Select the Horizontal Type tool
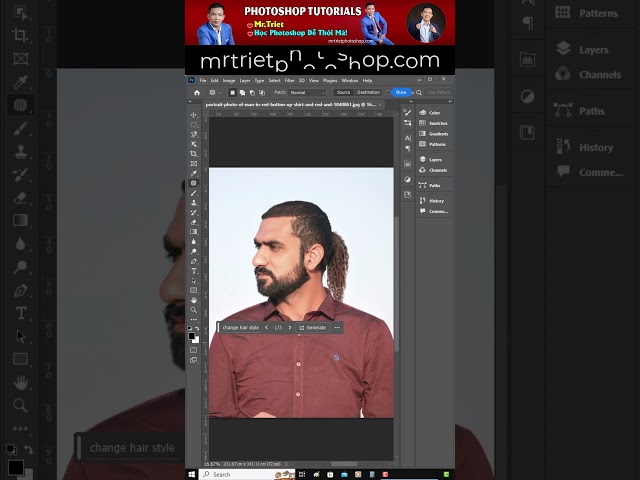The image size is (640, 480). point(194,271)
